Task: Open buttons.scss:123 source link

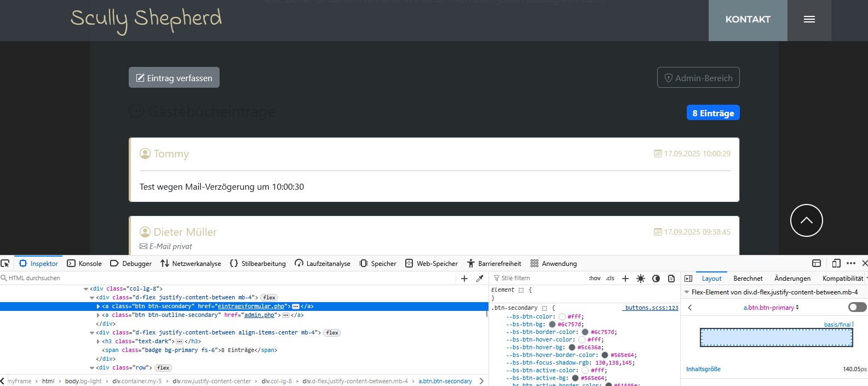Action: pos(651,308)
